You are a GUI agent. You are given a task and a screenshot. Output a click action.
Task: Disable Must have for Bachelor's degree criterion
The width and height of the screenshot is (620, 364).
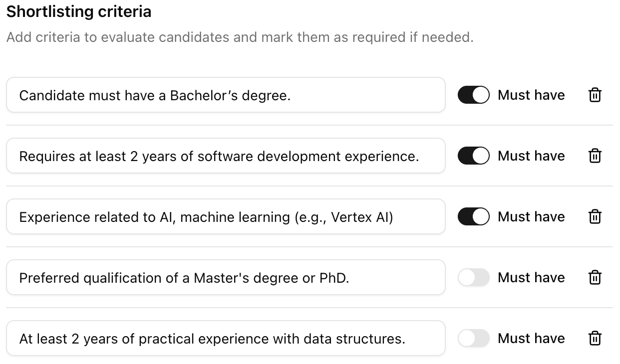tap(473, 95)
